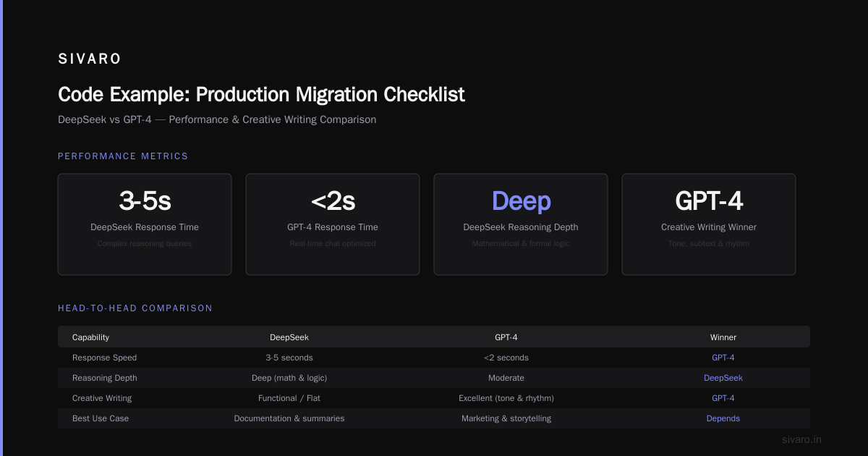This screenshot has height=456, width=868.
Task: Click the "Mathematical & formal logic" caption
Action: (521, 244)
